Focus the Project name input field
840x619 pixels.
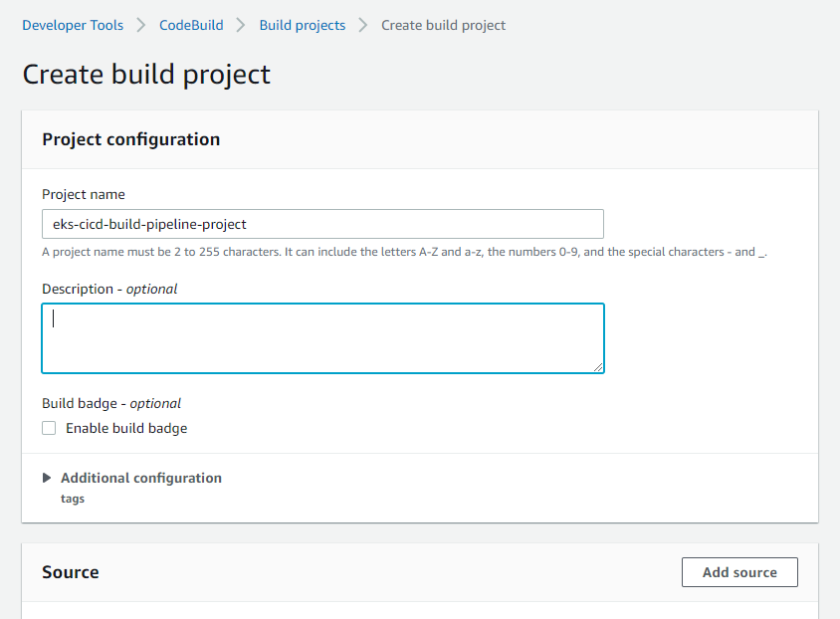click(x=322, y=224)
